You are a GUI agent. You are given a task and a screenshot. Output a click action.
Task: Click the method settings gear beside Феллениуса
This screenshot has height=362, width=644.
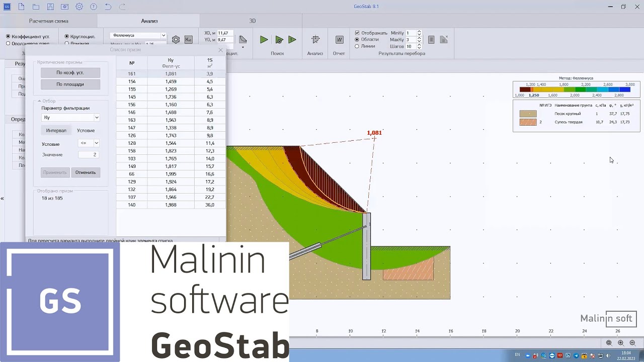click(176, 40)
